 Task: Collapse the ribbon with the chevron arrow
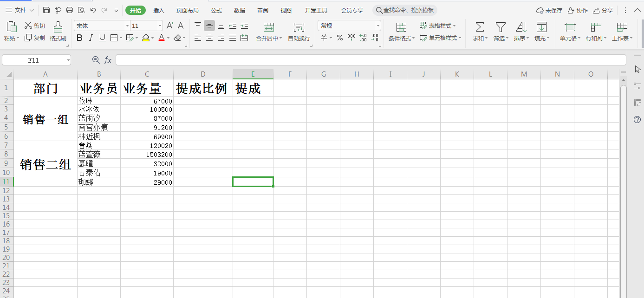tap(638, 10)
